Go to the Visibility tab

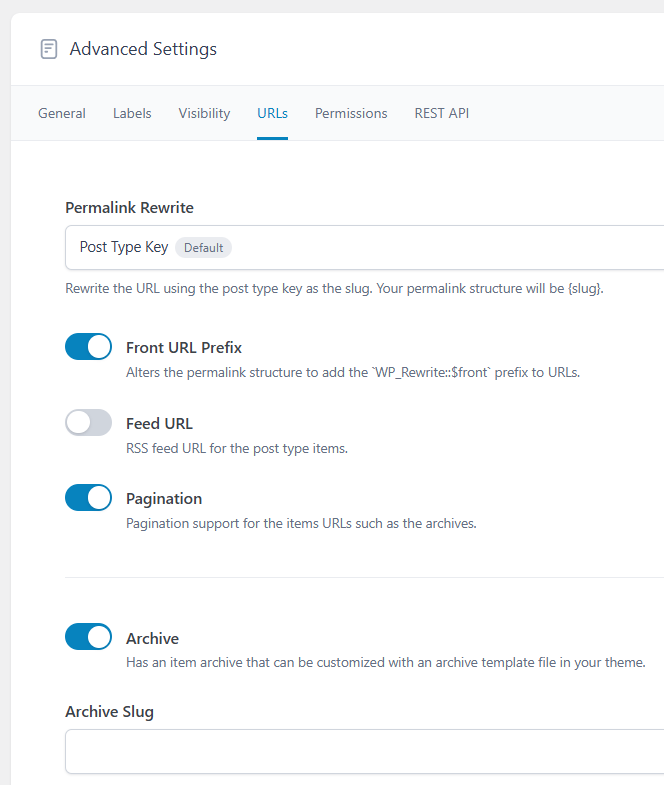204,113
